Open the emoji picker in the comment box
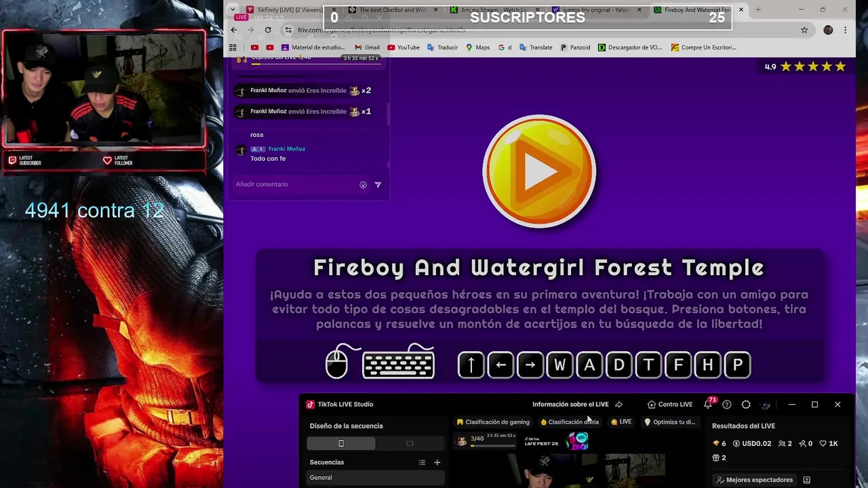 pyautogui.click(x=363, y=184)
